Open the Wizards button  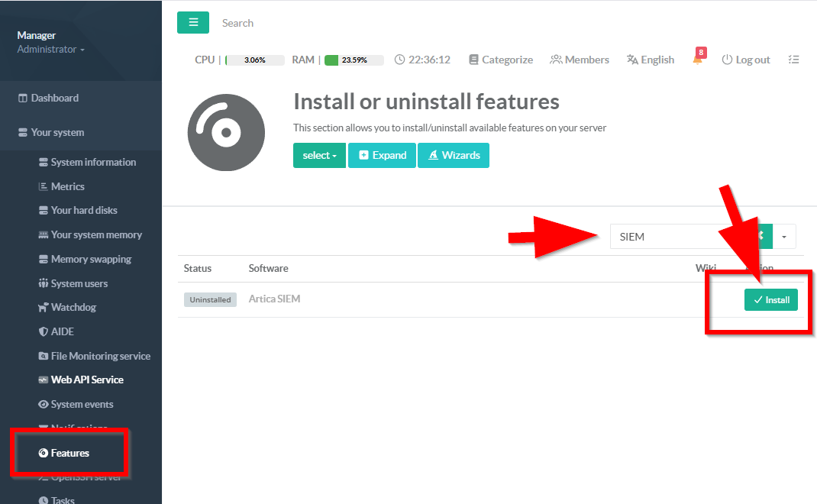pos(454,155)
